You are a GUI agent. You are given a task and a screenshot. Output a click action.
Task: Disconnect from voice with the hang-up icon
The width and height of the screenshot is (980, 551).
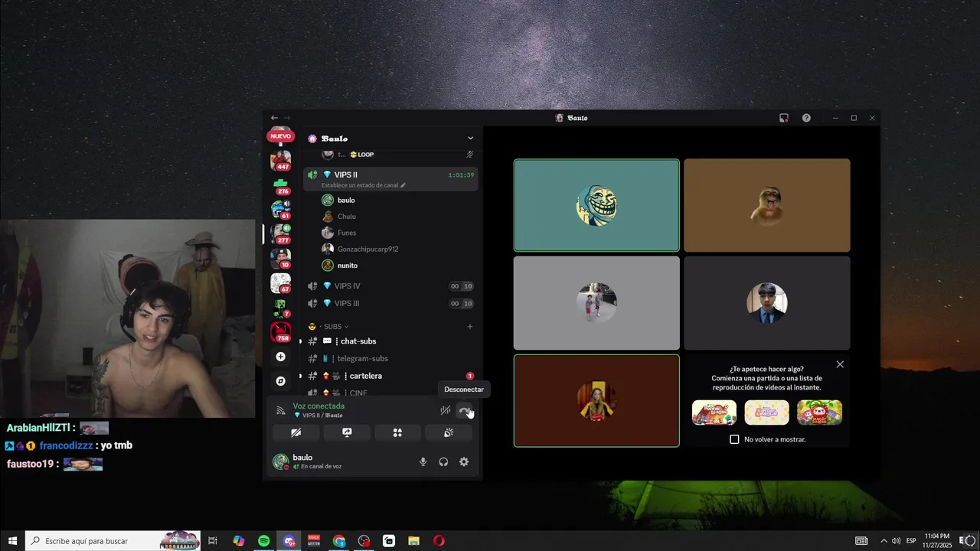pyautogui.click(x=464, y=411)
